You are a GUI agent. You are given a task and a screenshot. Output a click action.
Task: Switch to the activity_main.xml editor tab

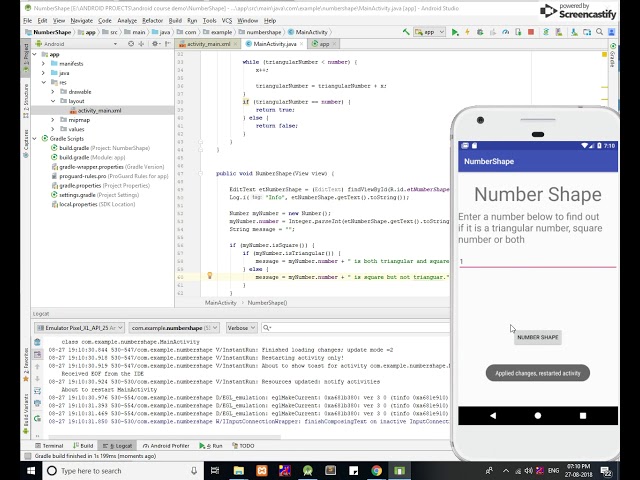coord(208,44)
